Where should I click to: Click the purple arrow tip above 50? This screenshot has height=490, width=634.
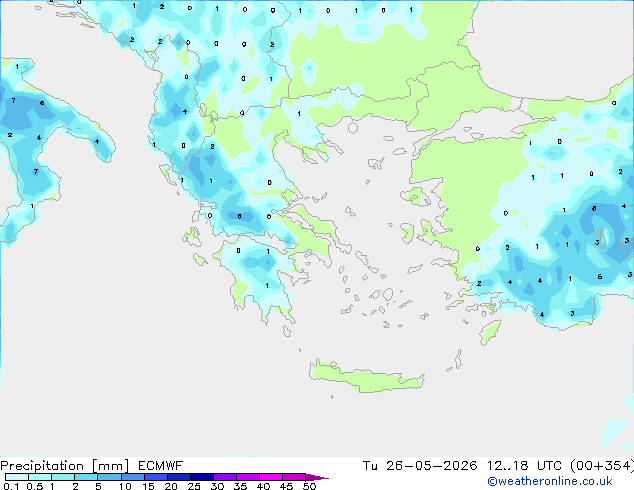317,478
